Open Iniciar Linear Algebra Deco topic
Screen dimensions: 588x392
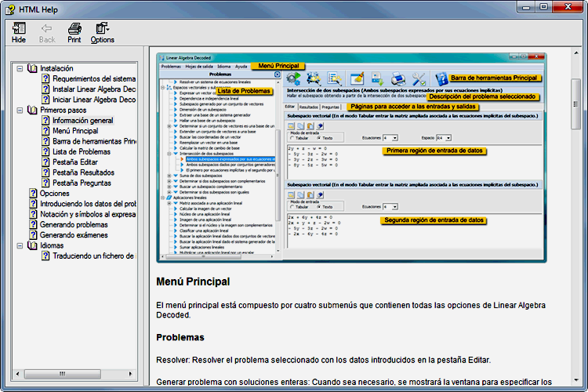coord(94,100)
